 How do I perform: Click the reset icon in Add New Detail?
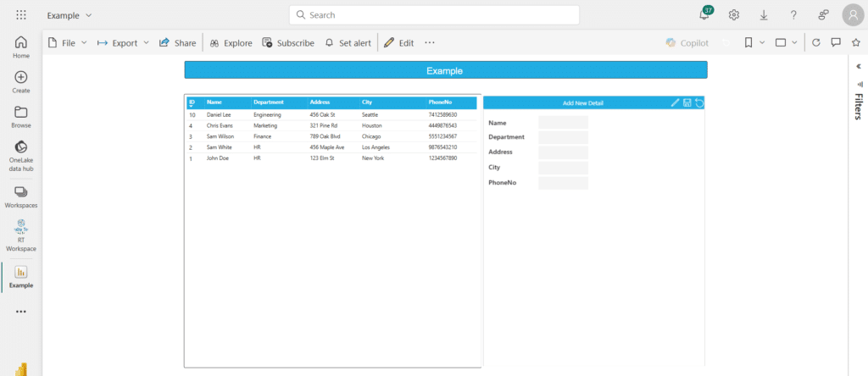click(x=699, y=102)
